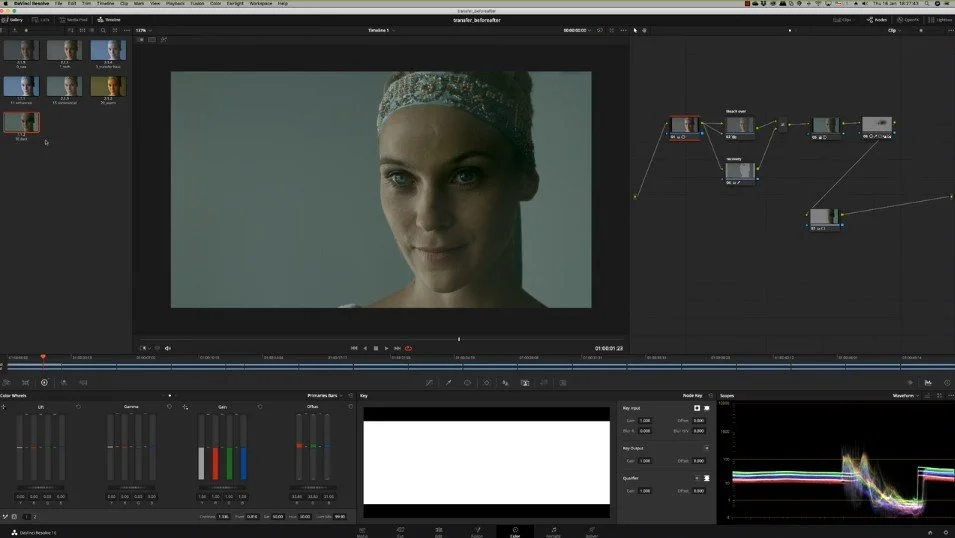
Task: Play the clip forward
Action: click(x=386, y=348)
